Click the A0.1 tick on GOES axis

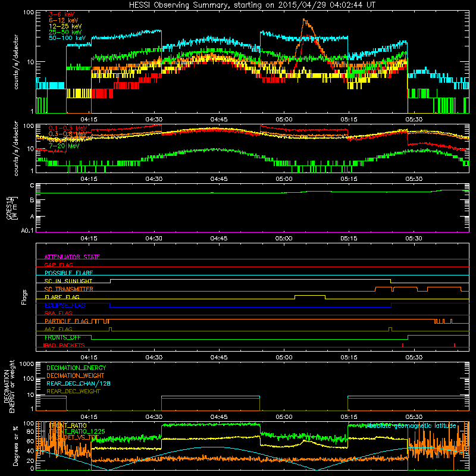pos(27,230)
